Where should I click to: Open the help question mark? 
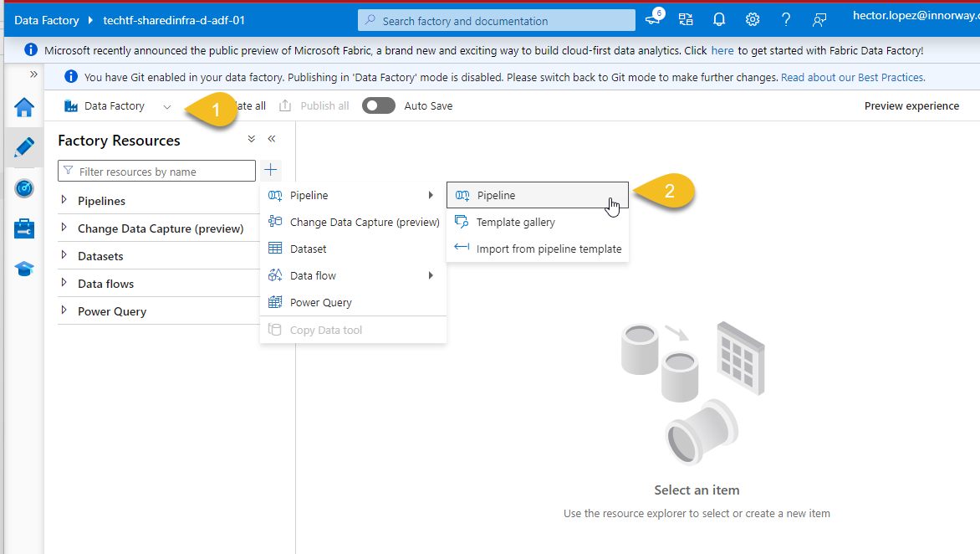786,20
